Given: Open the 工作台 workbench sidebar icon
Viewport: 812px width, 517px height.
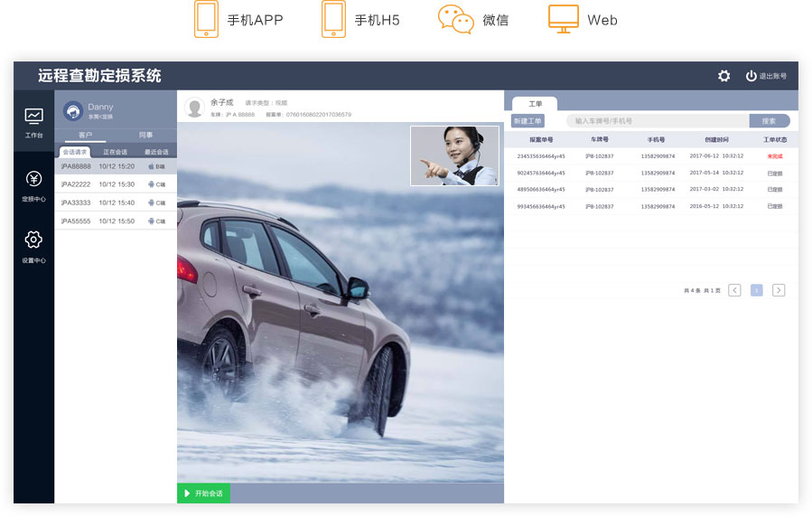Looking at the screenshot, I should point(33,117).
